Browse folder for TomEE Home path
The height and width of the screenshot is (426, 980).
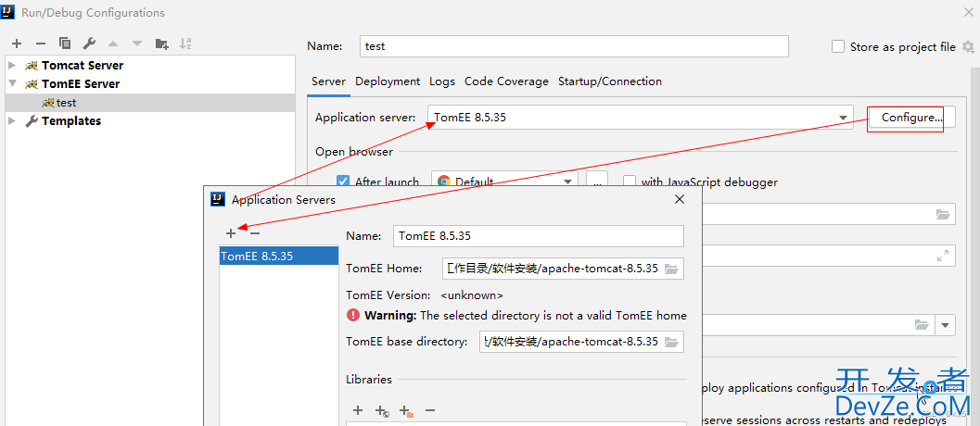tap(670, 269)
